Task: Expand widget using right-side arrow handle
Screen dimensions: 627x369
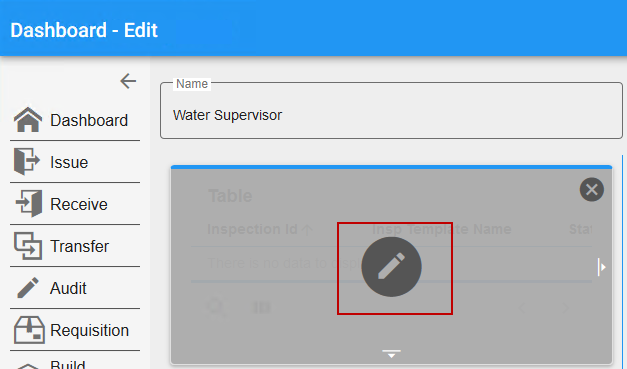Action: coord(601,267)
